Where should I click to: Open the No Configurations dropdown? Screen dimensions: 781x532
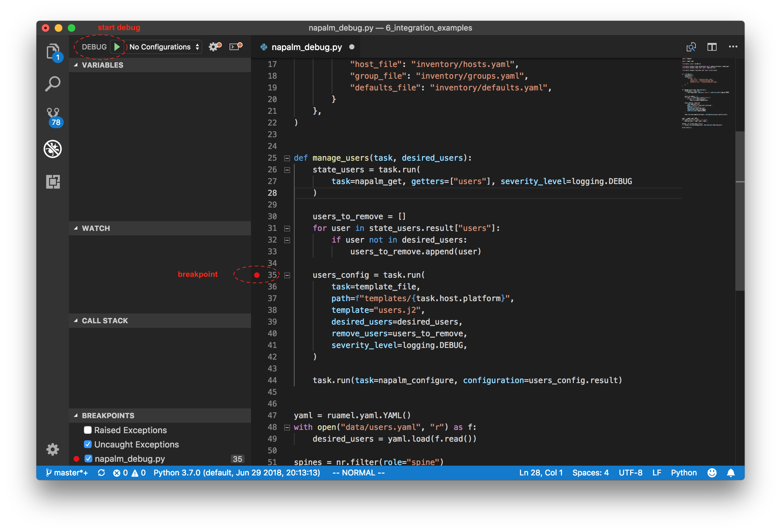coord(165,47)
